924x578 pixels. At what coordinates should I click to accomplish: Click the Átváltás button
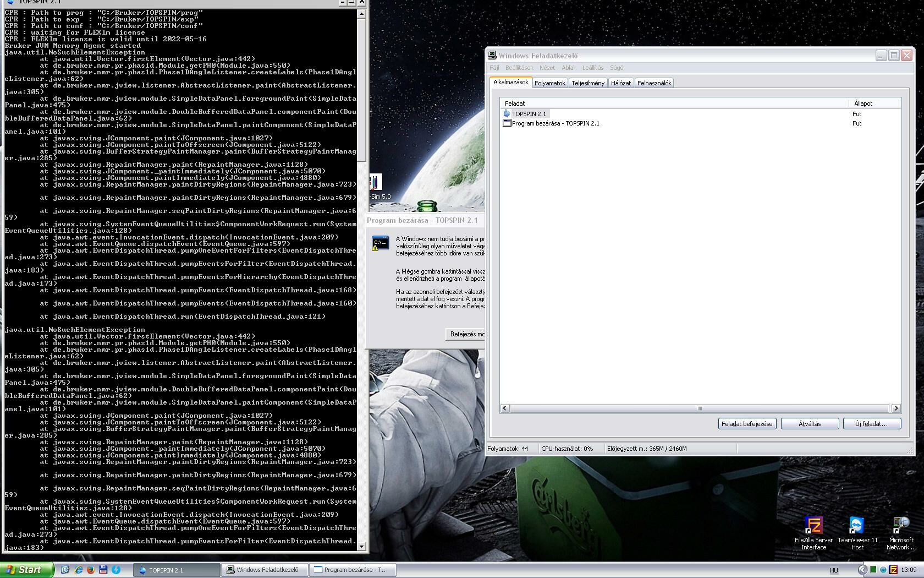tap(810, 424)
